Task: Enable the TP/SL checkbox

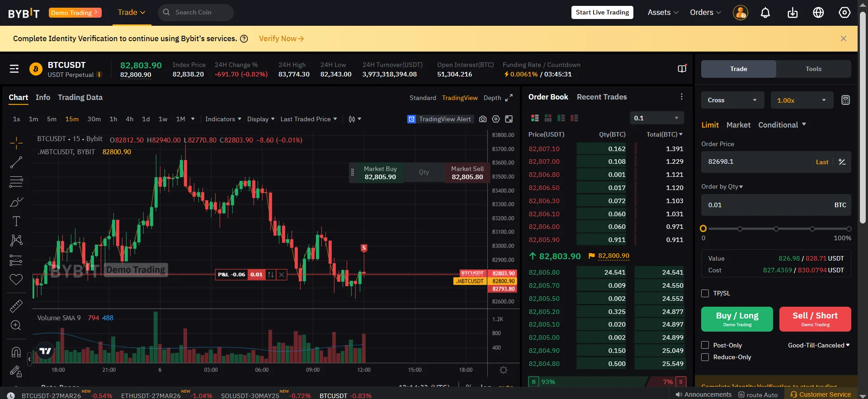Action: [705, 294]
